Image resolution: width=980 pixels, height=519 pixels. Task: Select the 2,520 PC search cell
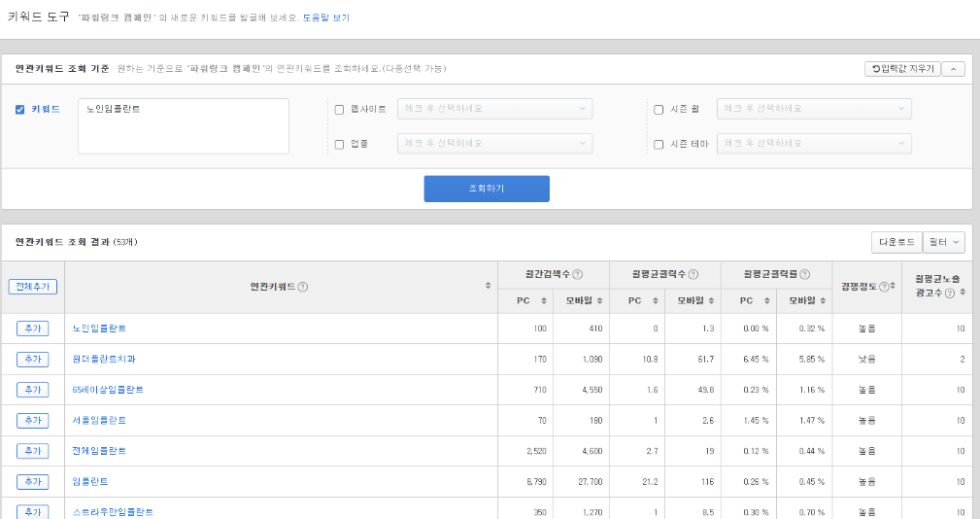coord(525,451)
